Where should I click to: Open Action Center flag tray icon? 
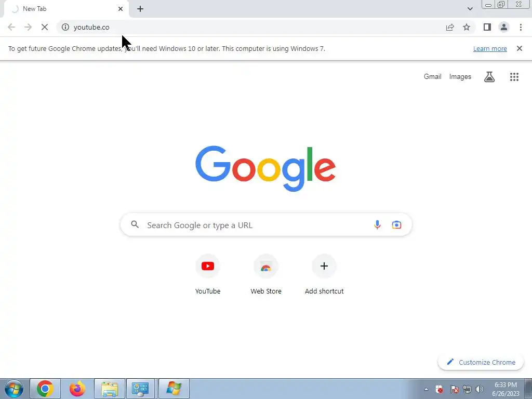454,389
